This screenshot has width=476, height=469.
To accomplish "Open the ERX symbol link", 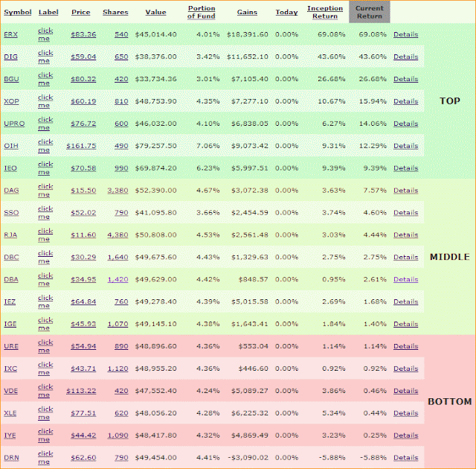I will (10, 34).
